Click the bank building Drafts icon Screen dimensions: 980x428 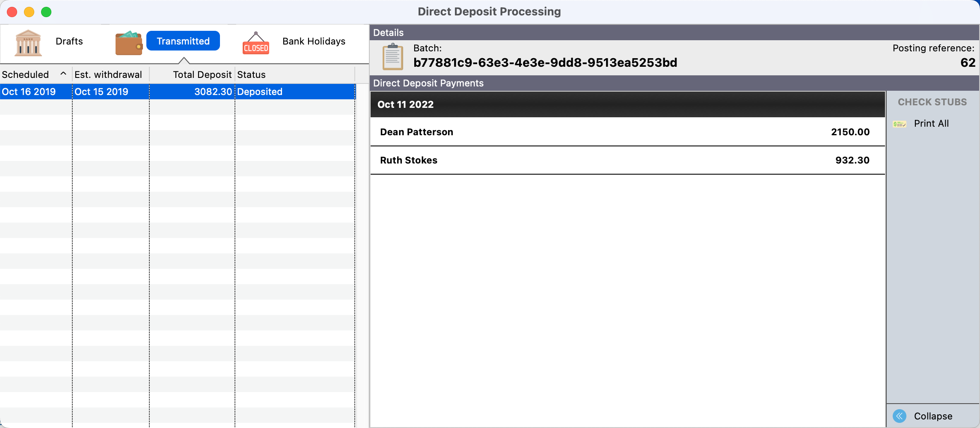point(28,42)
